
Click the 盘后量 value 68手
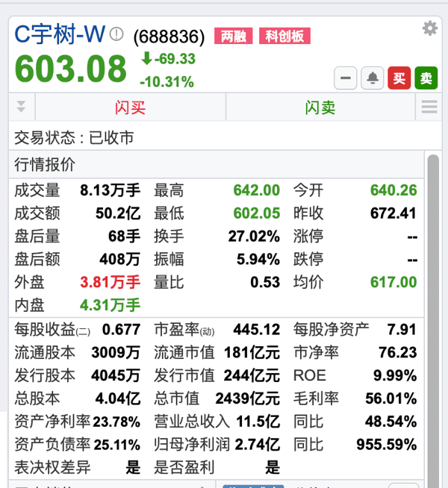point(124,237)
